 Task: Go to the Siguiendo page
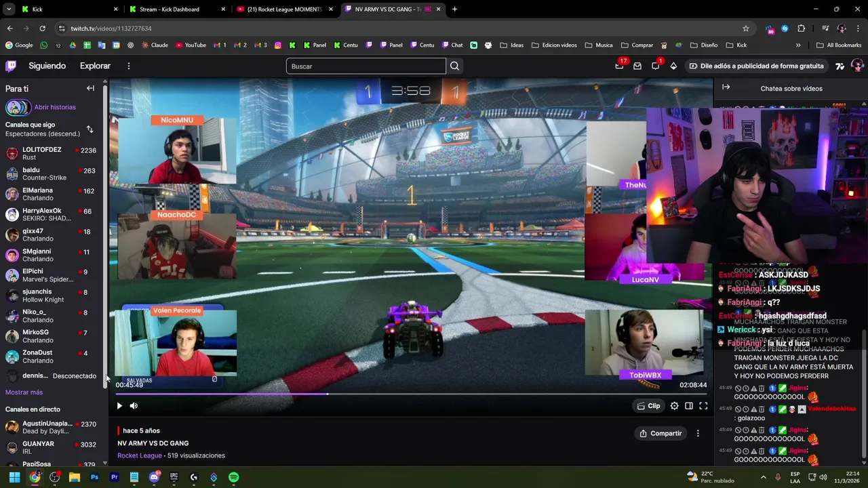(x=47, y=66)
